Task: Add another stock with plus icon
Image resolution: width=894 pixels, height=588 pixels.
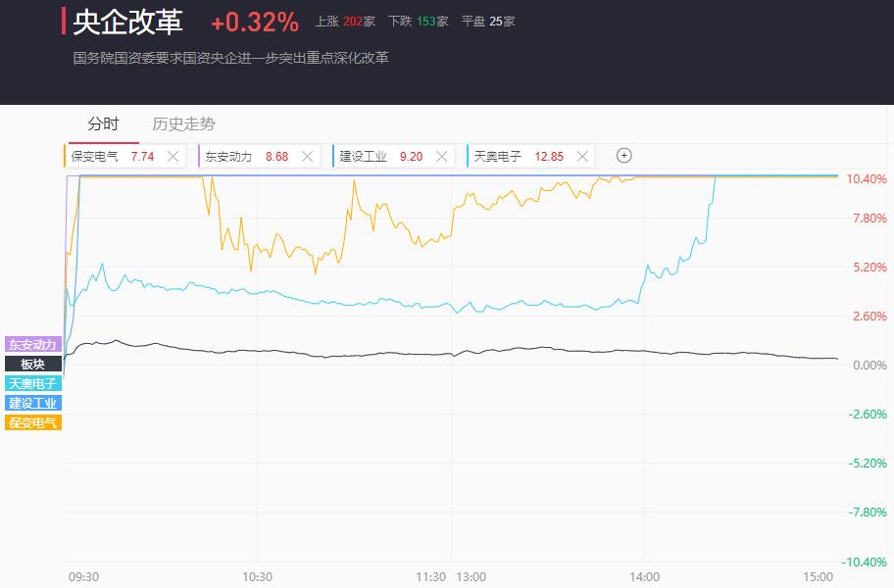Action: click(x=624, y=156)
